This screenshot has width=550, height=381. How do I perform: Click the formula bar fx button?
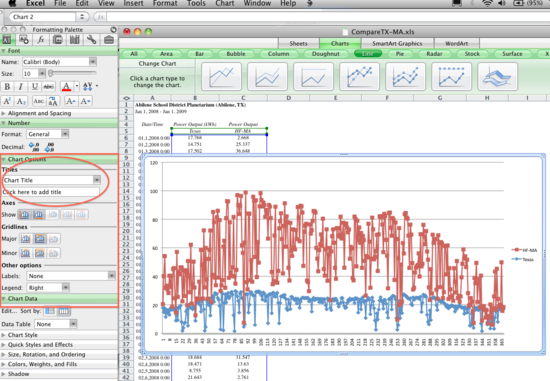[x=100, y=17]
